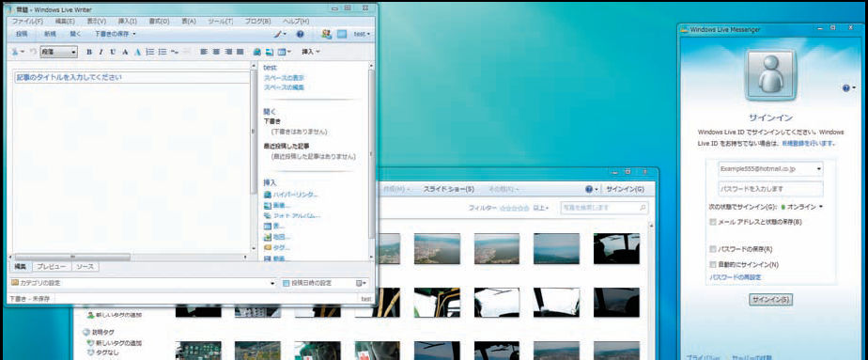The width and height of the screenshot is (868, 360).
Task: Click the '新規' toolbar button
Action: pyautogui.click(x=50, y=35)
